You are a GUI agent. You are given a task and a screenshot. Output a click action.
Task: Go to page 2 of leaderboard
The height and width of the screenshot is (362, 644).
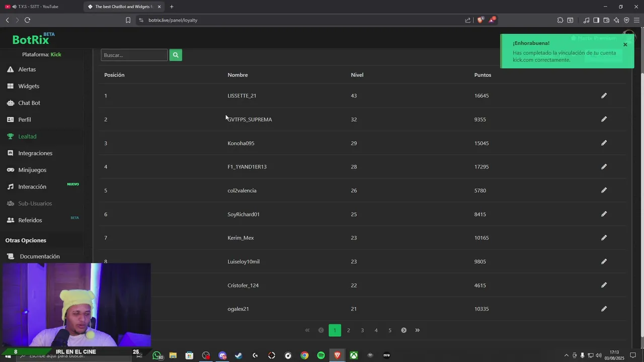tap(348, 330)
